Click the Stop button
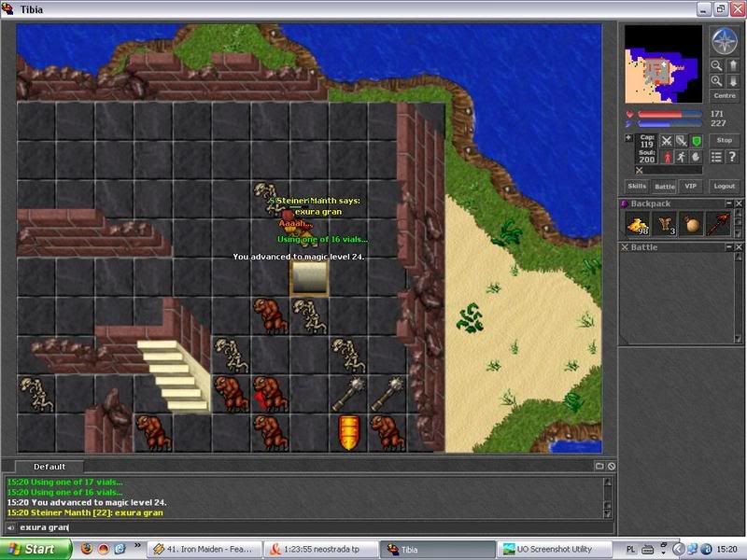The height and width of the screenshot is (560, 747). (725, 141)
